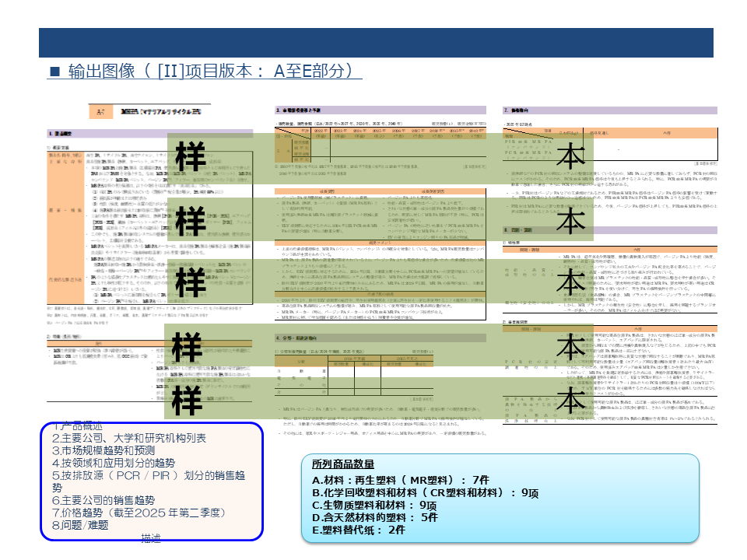
Task: Click the 描述 label under the list
Action: [x=151, y=537]
